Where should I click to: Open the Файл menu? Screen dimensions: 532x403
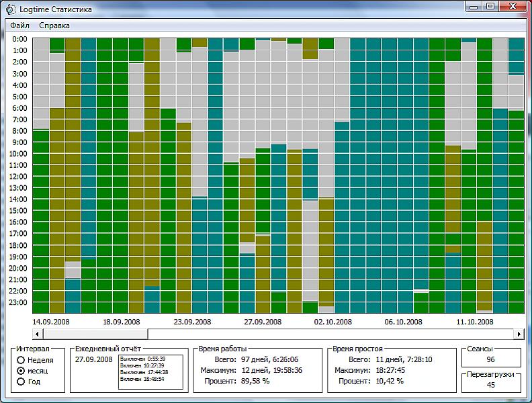[x=19, y=25]
